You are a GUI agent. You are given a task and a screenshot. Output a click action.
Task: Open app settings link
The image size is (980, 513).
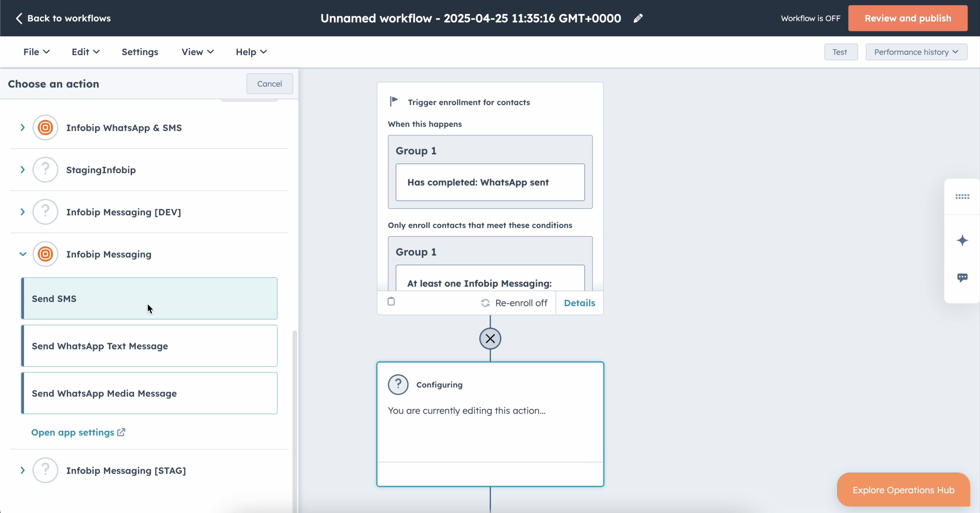click(78, 432)
